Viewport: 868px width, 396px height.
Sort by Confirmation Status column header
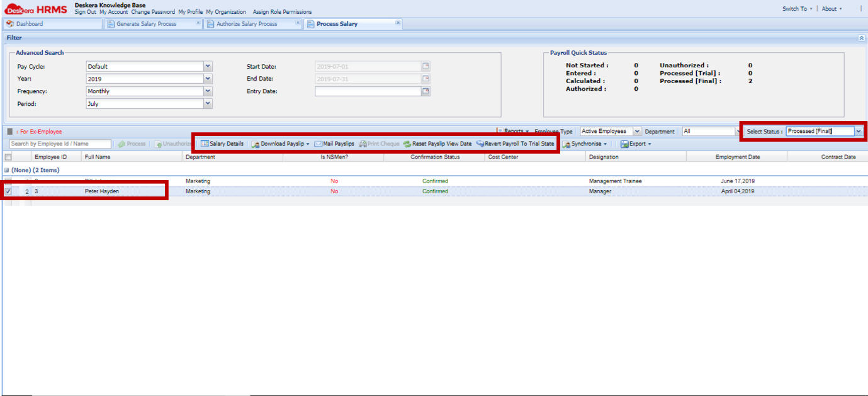coord(434,157)
